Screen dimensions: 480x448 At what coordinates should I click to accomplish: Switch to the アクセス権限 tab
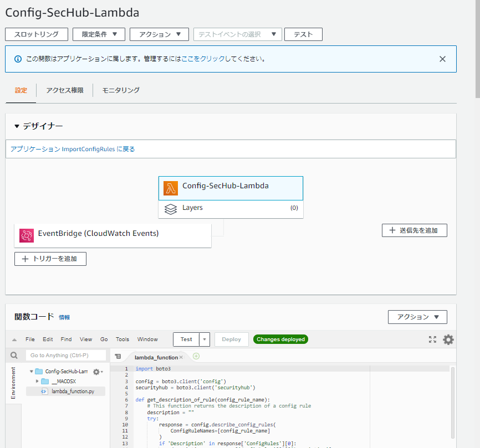pos(65,90)
